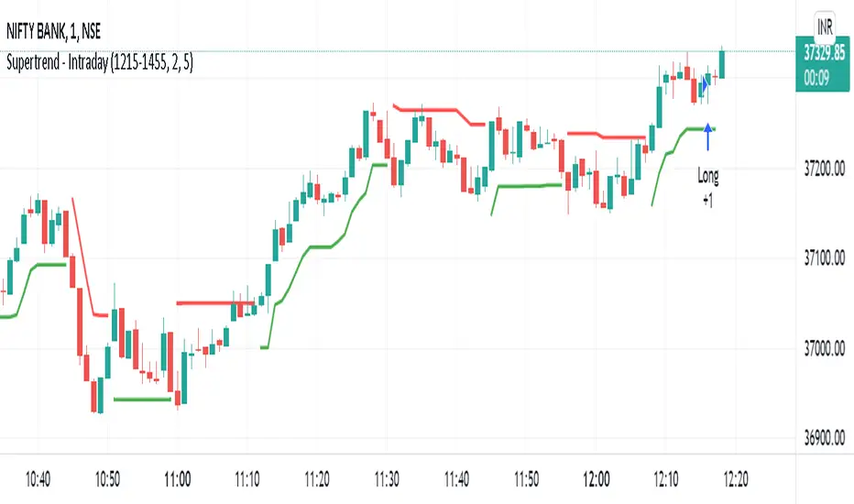Open the INR currency selector
Viewport: 854px width, 504px height.
tap(826, 21)
